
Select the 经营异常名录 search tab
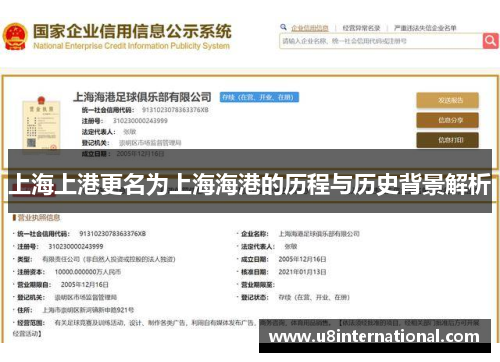[361, 28]
